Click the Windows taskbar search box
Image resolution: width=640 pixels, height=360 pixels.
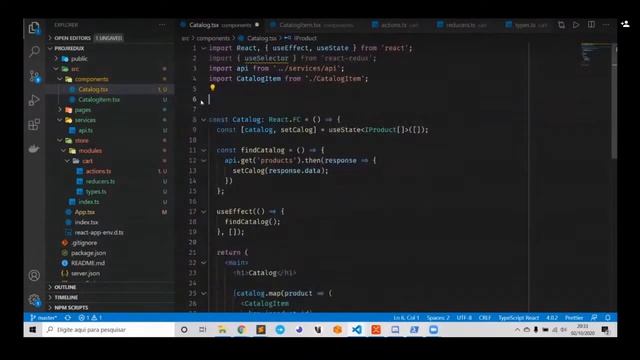tap(109, 329)
